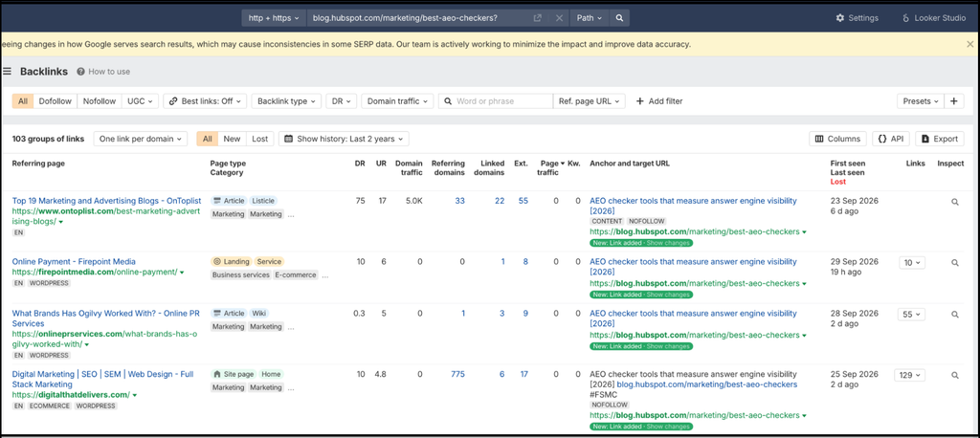The image size is (980, 438).
Task: Inspect the OnToplist backlink row
Action: (955, 202)
